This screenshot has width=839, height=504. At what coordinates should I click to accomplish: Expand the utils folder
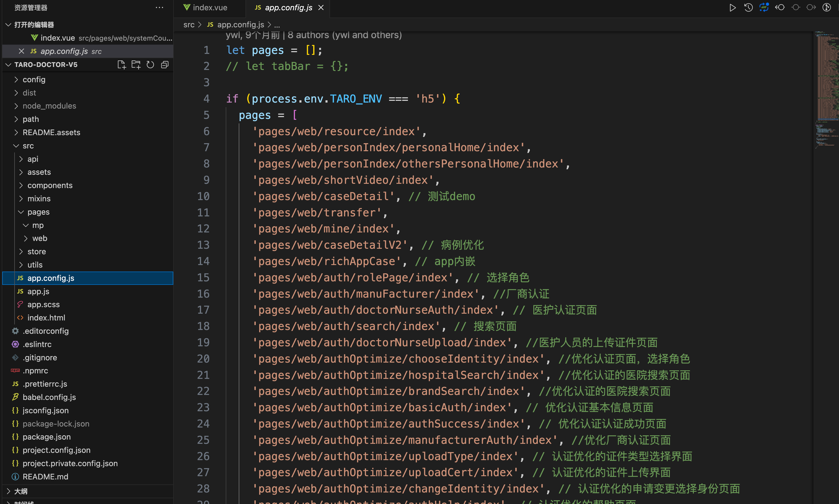(88, 265)
